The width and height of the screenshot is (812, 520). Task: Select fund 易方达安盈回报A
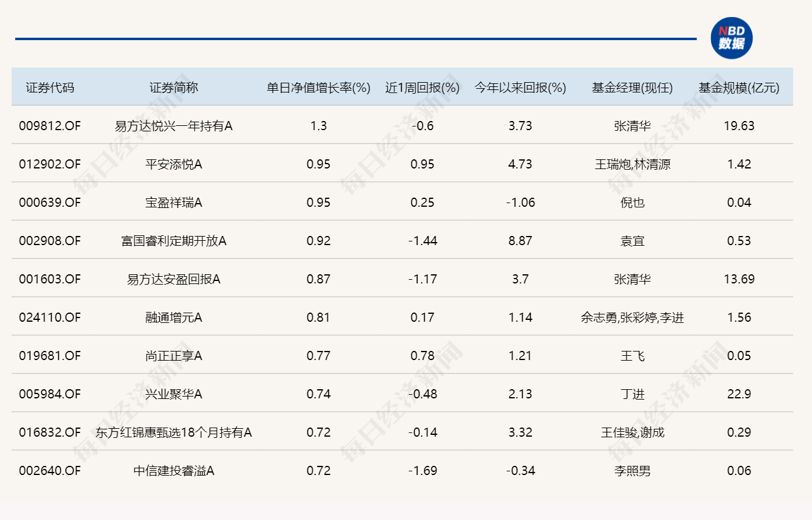[x=174, y=279]
